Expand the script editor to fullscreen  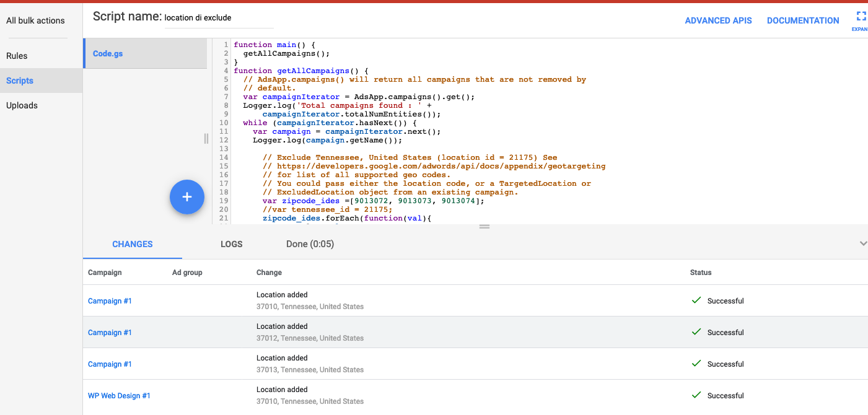[x=861, y=17]
